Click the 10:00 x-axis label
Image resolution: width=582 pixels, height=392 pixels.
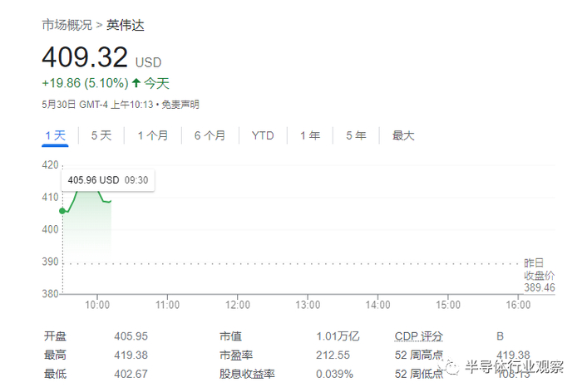point(97,305)
